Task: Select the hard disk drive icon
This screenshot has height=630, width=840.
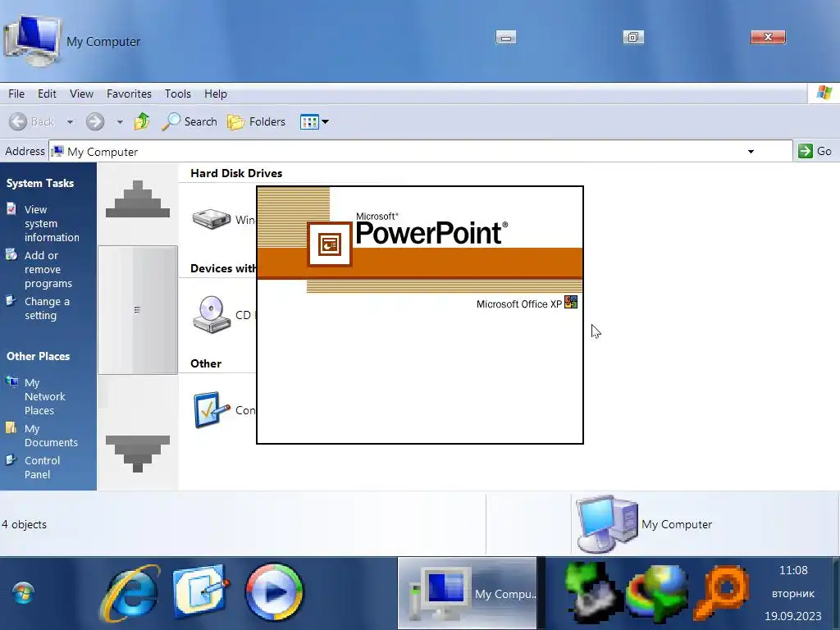Action: 212,218
